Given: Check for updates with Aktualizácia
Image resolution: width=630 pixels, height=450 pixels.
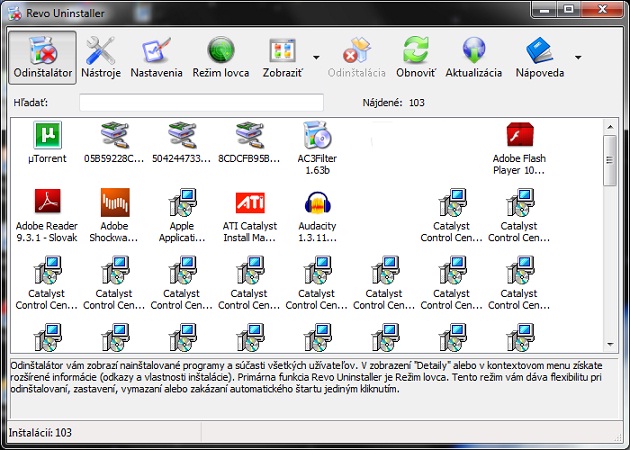Looking at the screenshot, I should 474,57.
